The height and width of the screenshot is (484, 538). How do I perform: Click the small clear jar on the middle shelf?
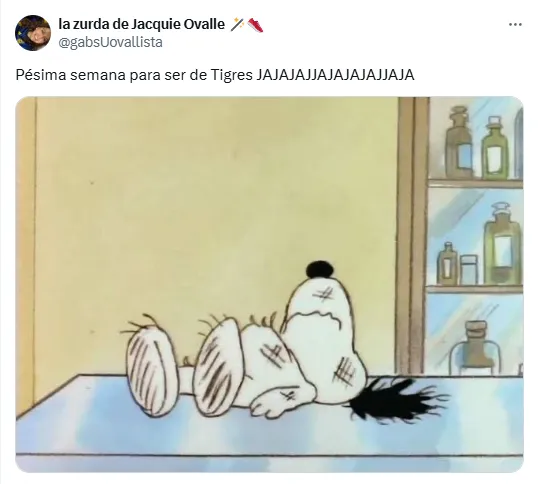point(468,269)
